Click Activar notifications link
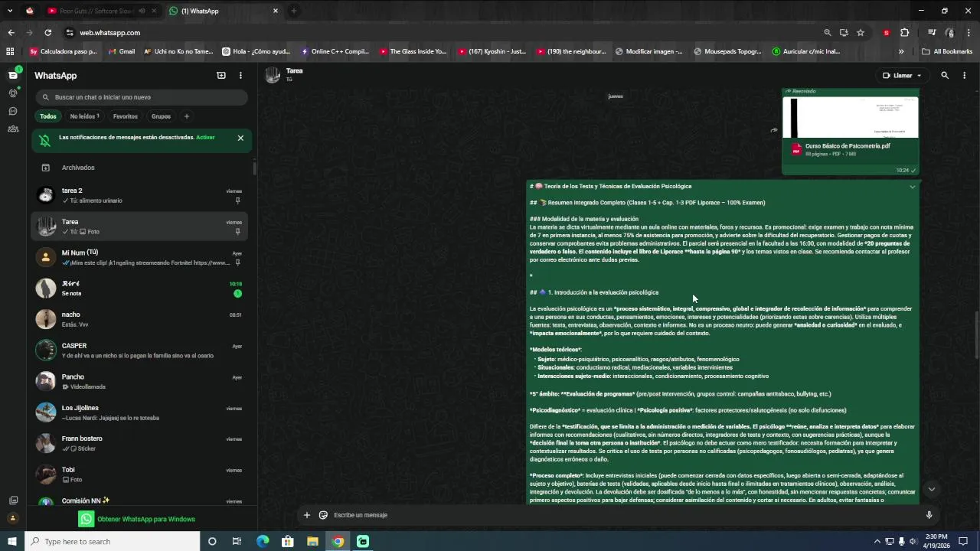 click(205, 138)
